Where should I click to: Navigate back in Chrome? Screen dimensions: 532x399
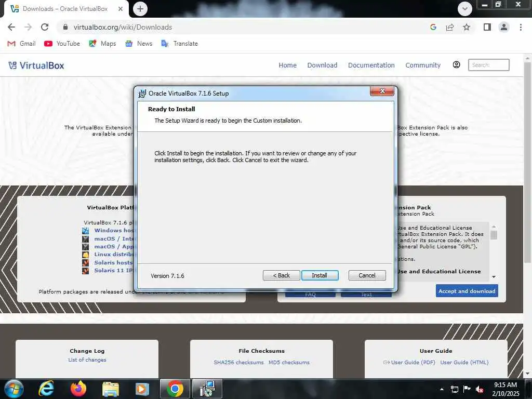coord(11,27)
